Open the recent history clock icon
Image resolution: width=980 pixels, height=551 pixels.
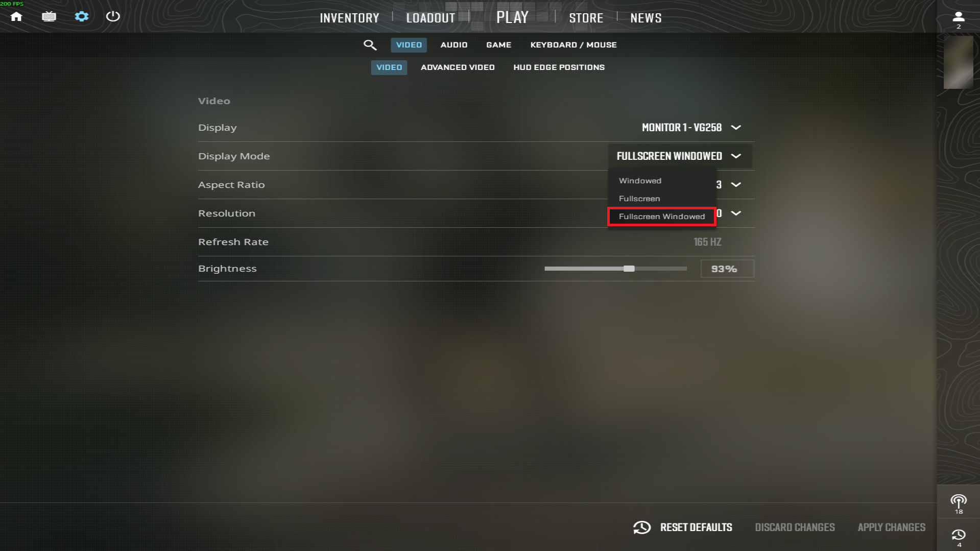tap(959, 538)
